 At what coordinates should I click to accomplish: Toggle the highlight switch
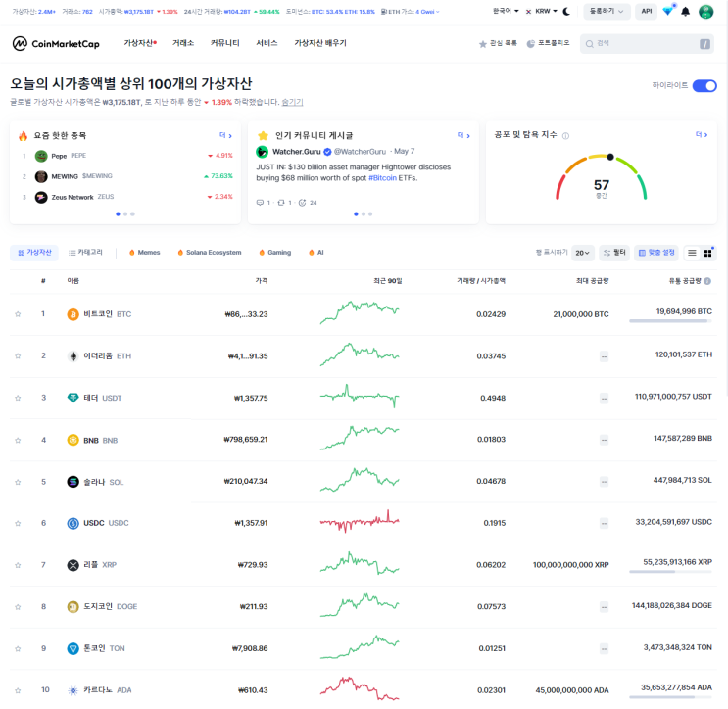704,86
